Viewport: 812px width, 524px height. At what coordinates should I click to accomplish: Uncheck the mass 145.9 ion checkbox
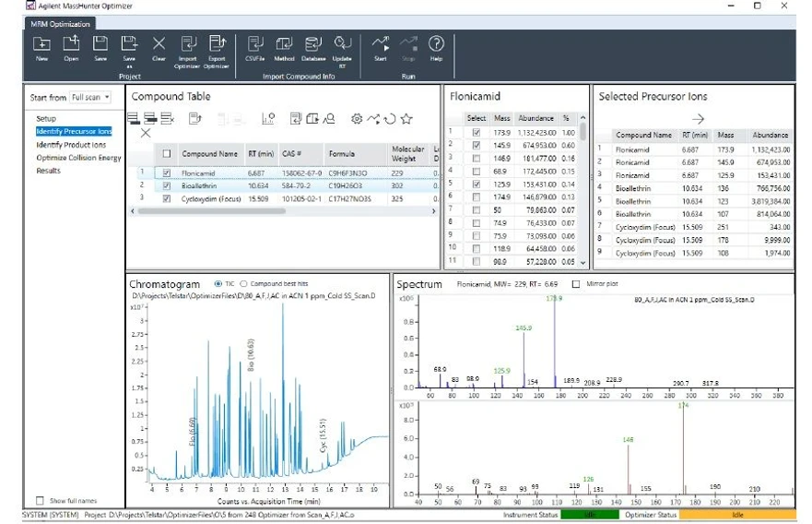pyautogui.click(x=476, y=146)
